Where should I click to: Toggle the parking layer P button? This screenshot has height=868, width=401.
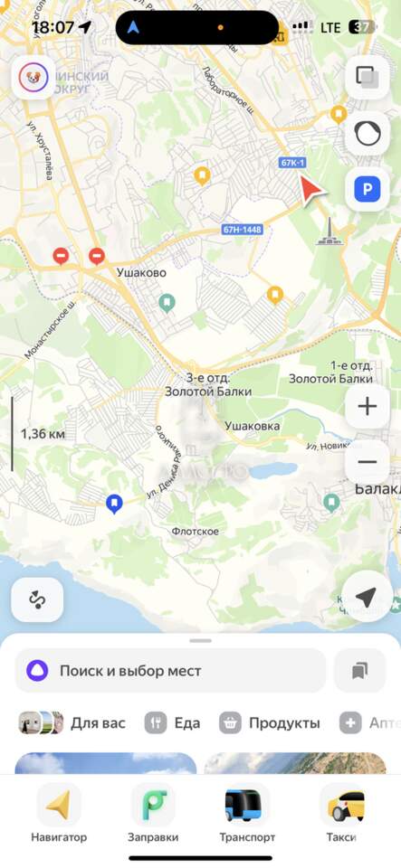coord(367,190)
